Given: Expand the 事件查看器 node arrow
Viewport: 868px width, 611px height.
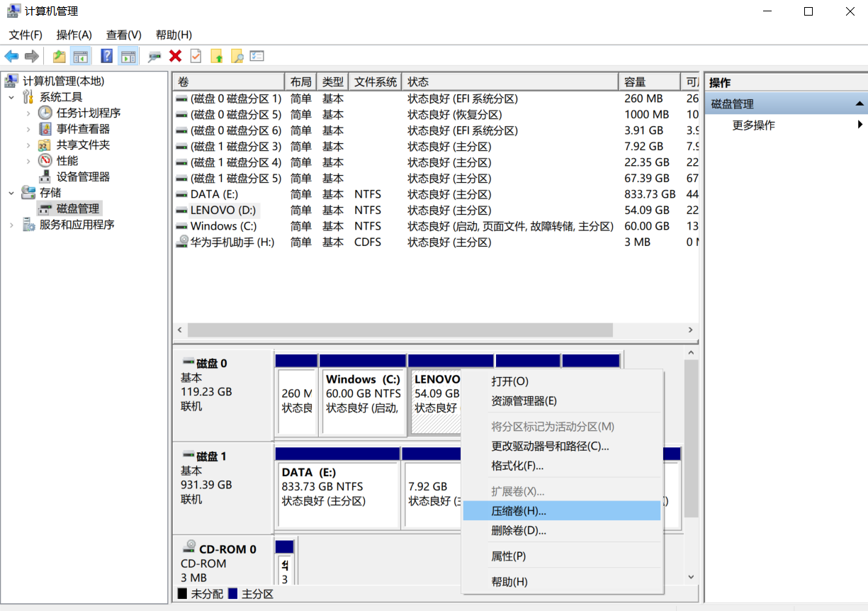Looking at the screenshot, I should (x=28, y=129).
